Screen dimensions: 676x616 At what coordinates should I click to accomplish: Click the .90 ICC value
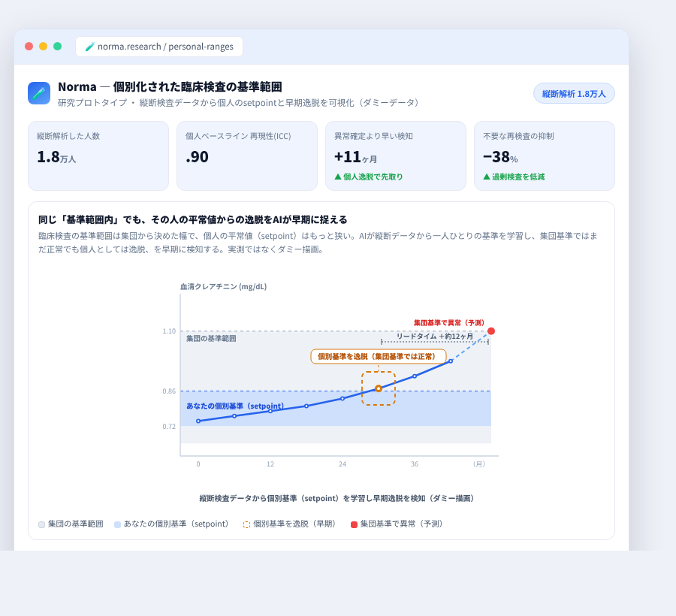point(197,157)
